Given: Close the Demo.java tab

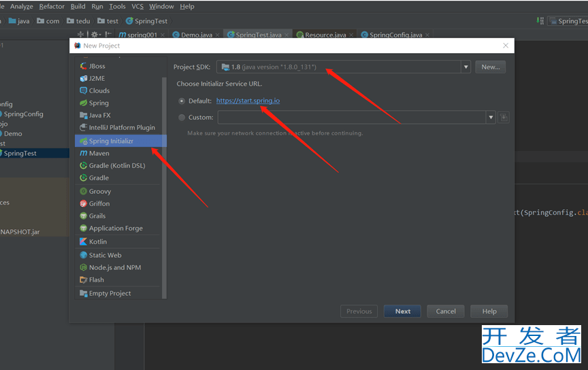Looking at the screenshot, I should [218, 35].
